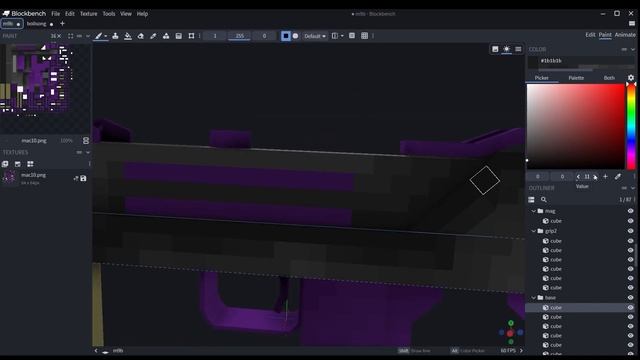Toggle texture list grid view icon

(30, 164)
